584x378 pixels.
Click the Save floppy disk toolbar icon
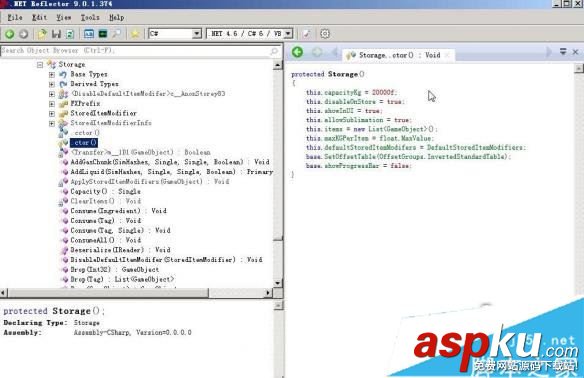pyautogui.click(x=56, y=34)
